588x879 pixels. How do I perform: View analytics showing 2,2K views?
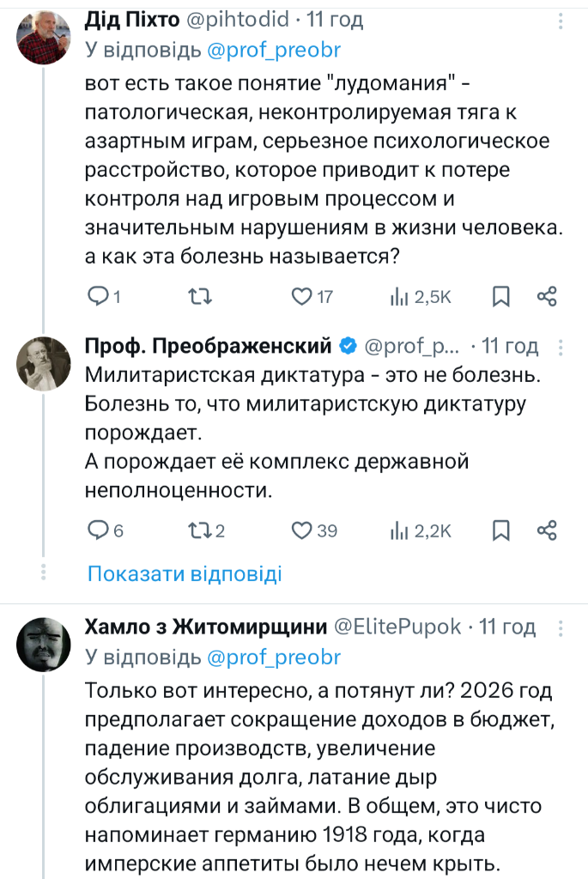(399, 530)
